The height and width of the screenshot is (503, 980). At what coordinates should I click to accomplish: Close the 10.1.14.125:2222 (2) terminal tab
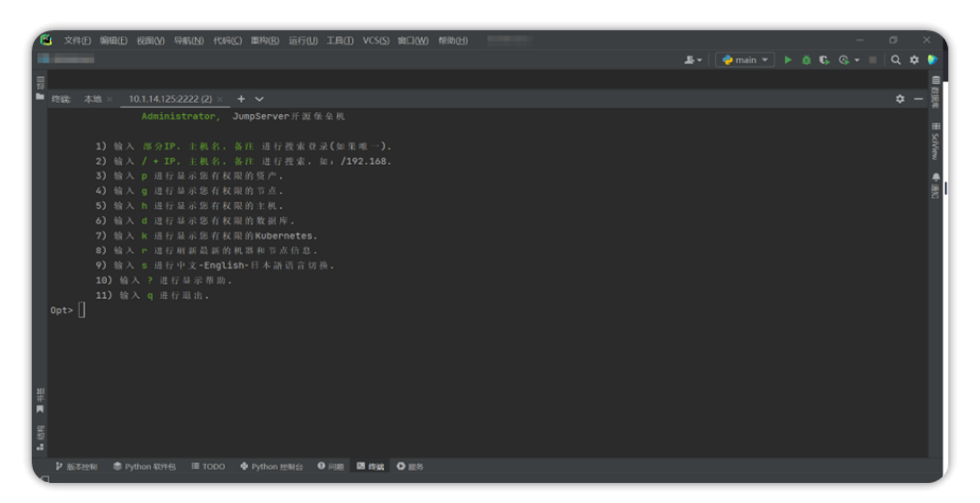point(220,99)
